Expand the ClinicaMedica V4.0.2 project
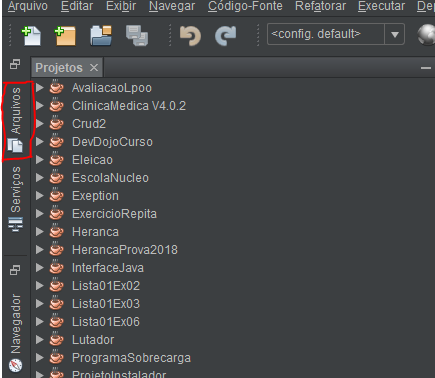The image size is (435, 378). click(40, 106)
